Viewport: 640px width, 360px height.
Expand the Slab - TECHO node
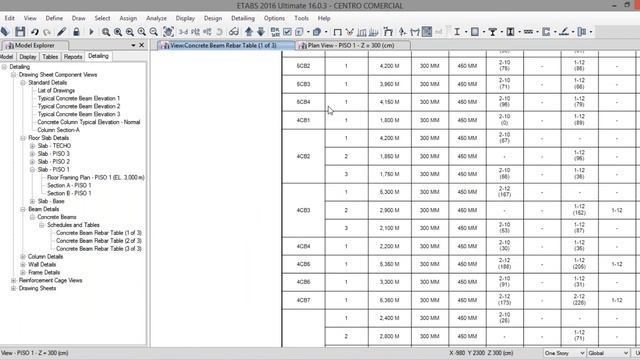coord(32,146)
